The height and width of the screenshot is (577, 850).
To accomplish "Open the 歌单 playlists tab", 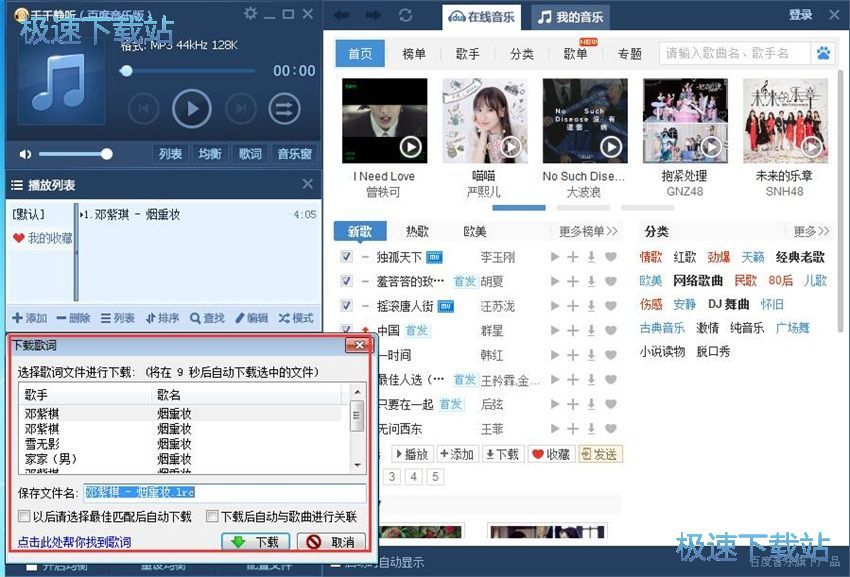I will click(575, 54).
